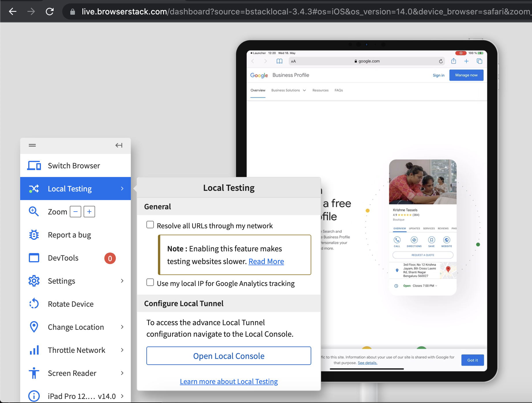Click the Rotate Device icon
532x403 pixels.
pyautogui.click(x=34, y=304)
